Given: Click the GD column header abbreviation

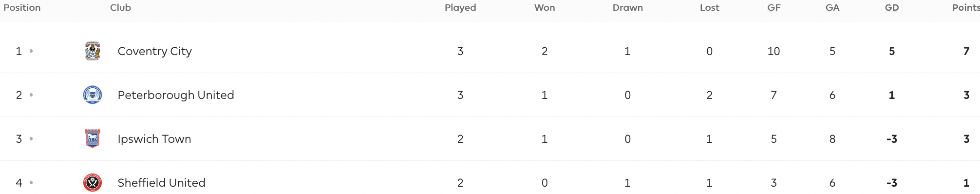Looking at the screenshot, I should tap(892, 8).
